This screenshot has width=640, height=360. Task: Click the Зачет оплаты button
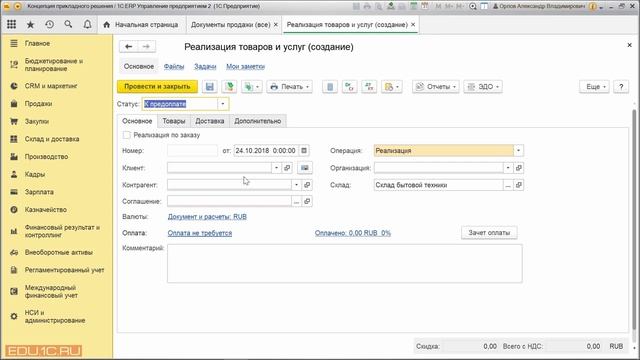pyautogui.click(x=489, y=233)
